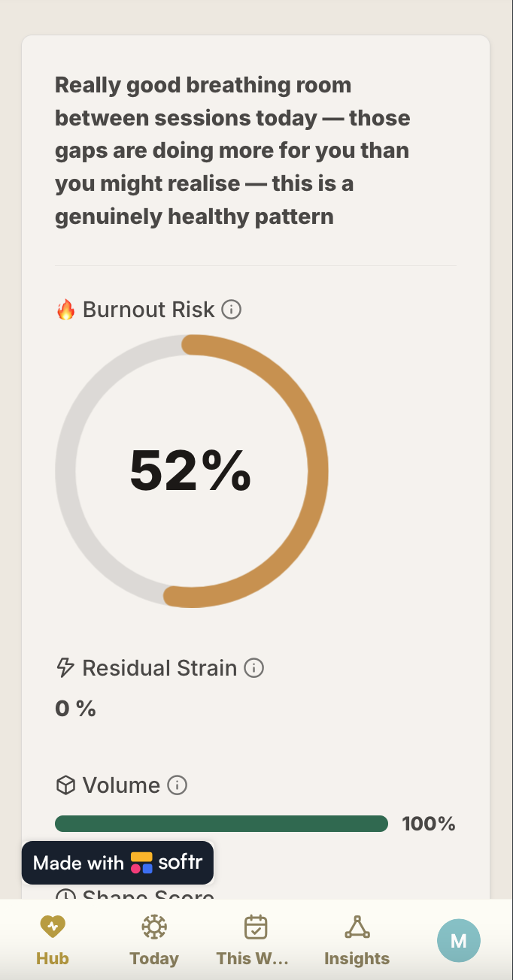Click the 0 % Residual Strain value
513x980 pixels.
pyautogui.click(x=76, y=709)
